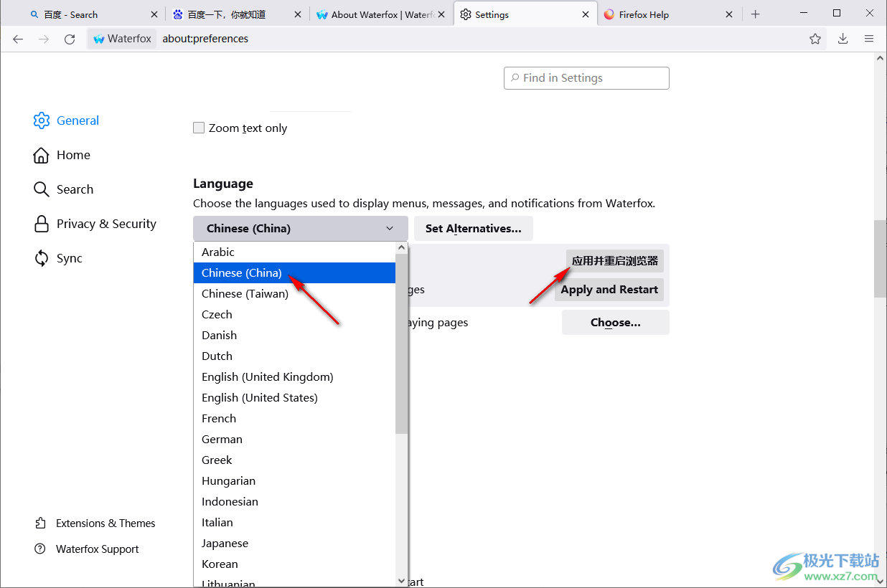The height and width of the screenshot is (588, 887).
Task: Select Chinese (China) in the language list
Action: click(294, 272)
